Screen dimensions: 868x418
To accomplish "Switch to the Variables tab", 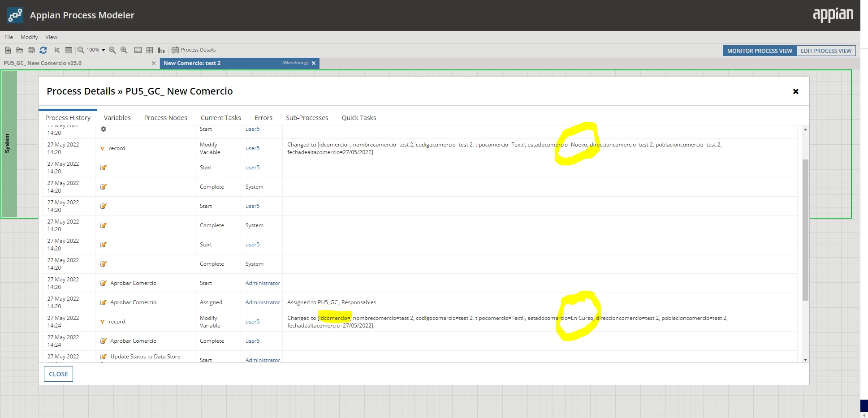I will point(117,118).
